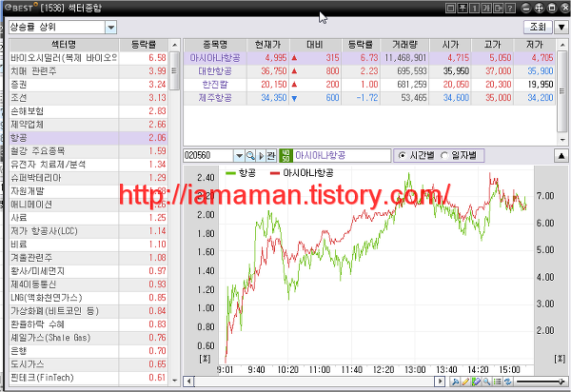The height and width of the screenshot is (392, 571).
Task: Click the stock search magnifier icon next to 020560
Action: [x=250, y=156]
